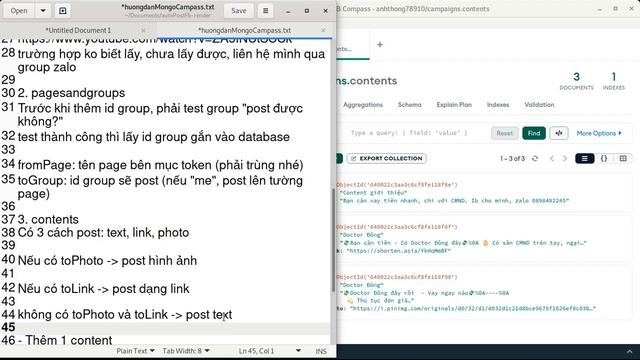Screen dimensions: 640x360
Task: Click the query code toggle button next to Find
Action: coord(559,133)
